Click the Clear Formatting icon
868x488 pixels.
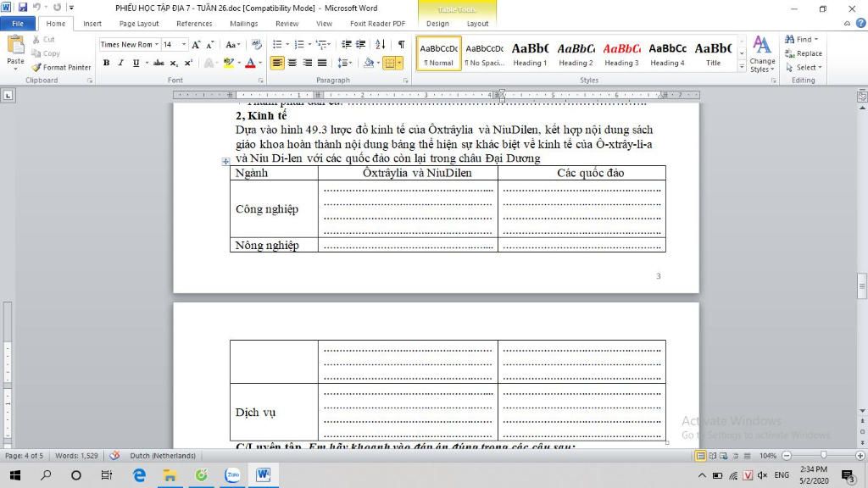pyautogui.click(x=256, y=45)
